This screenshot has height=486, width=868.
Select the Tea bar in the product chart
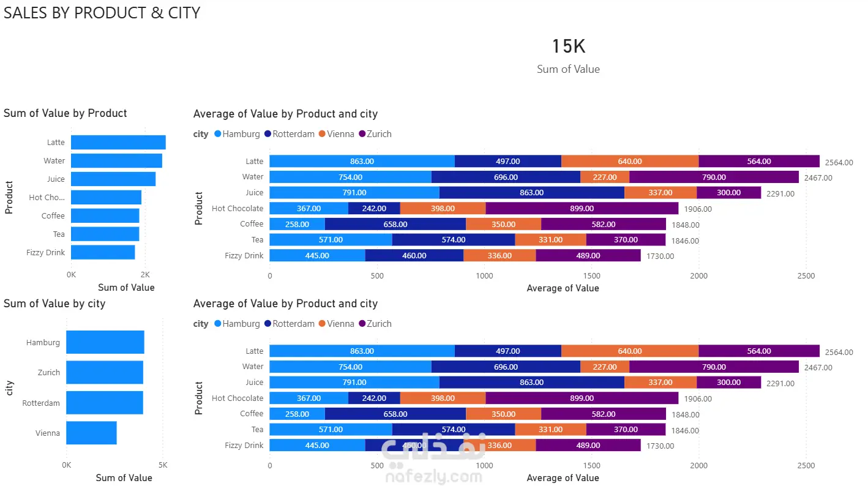click(105, 234)
